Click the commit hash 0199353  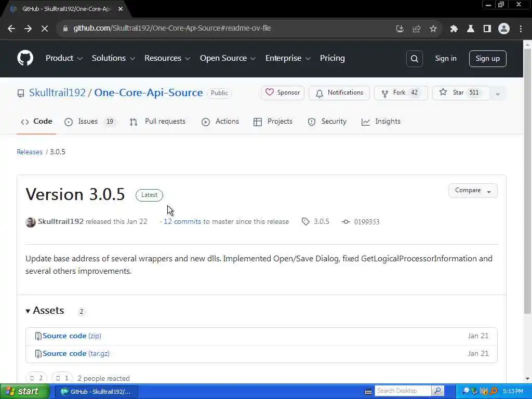click(366, 222)
